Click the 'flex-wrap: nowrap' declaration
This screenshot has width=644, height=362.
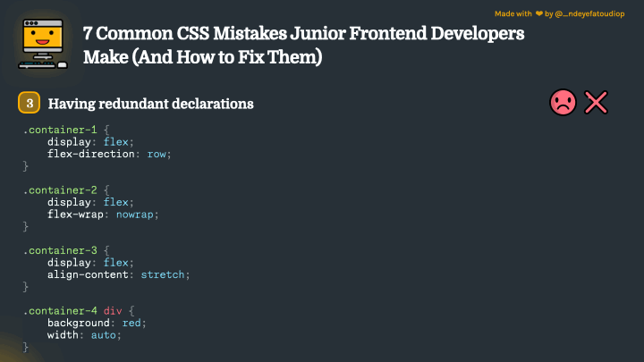[x=103, y=215]
